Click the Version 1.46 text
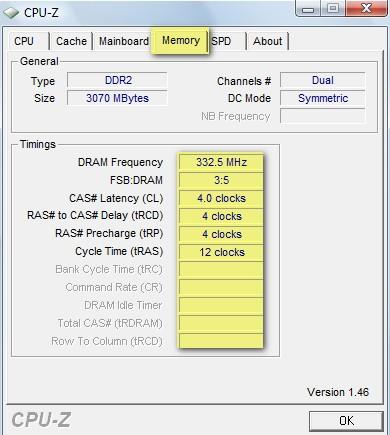This screenshot has height=435, width=390. click(x=338, y=392)
